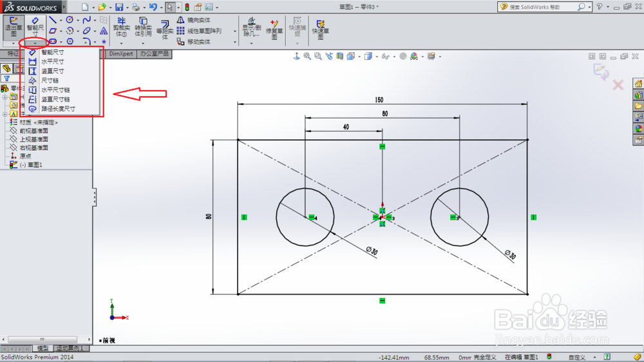Click the New document icon
The height and width of the screenshot is (362, 644).
(x=84, y=7)
